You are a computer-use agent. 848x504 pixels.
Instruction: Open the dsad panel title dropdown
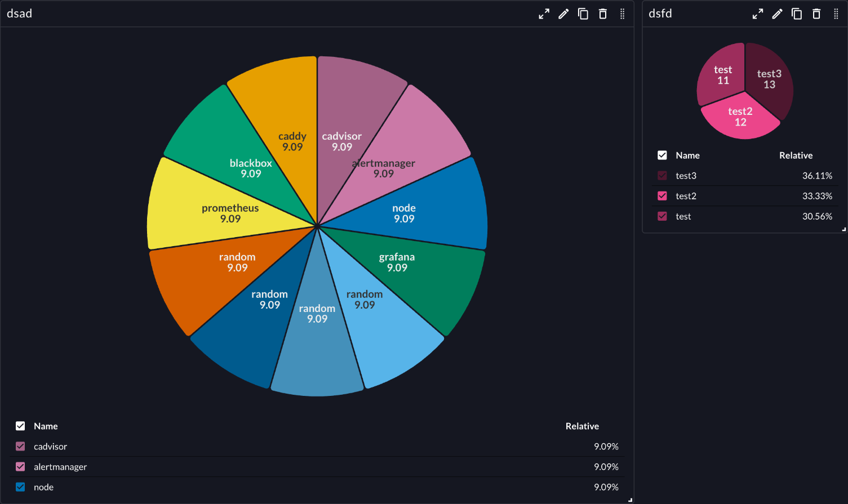point(19,14)
